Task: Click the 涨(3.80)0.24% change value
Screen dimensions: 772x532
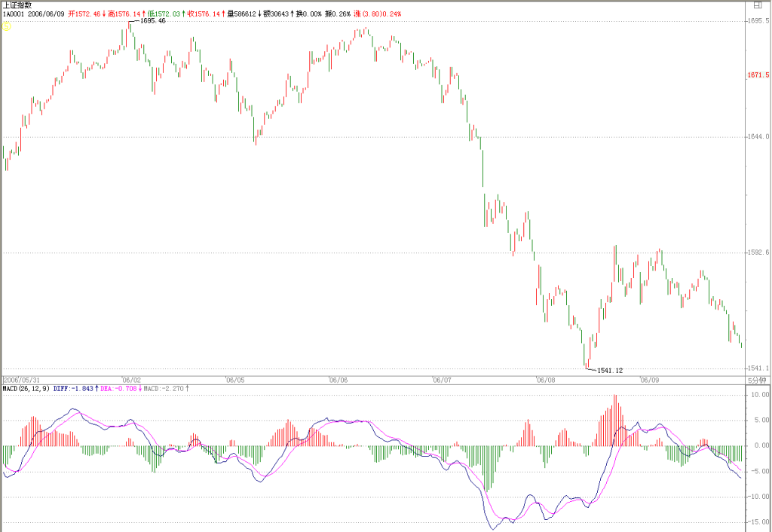Action: 377,14
